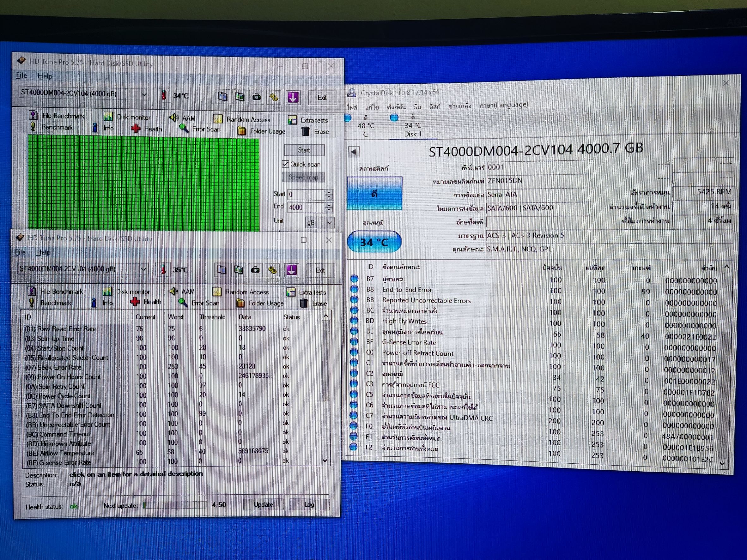Click the options wrench icon in the top HD Tune toolbar

[x=274, y=98]
